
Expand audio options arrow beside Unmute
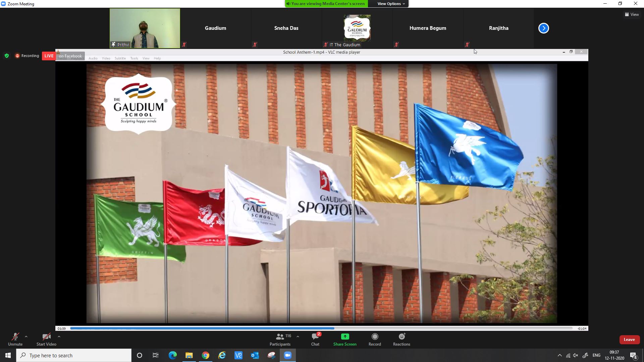click(26, 337)
